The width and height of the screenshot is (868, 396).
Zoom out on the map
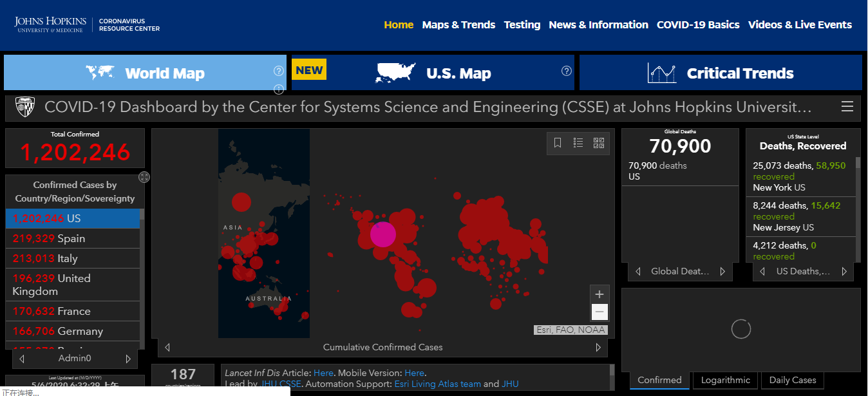click(599, 312)
